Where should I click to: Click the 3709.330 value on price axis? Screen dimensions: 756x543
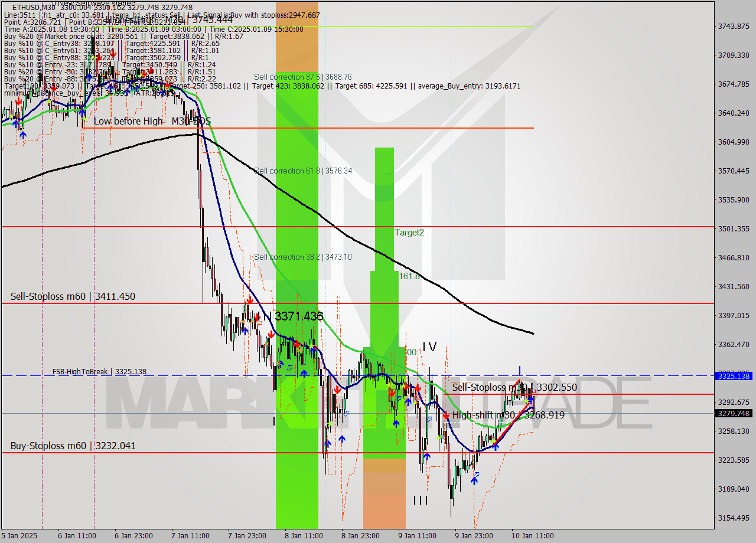pos(734,55)
